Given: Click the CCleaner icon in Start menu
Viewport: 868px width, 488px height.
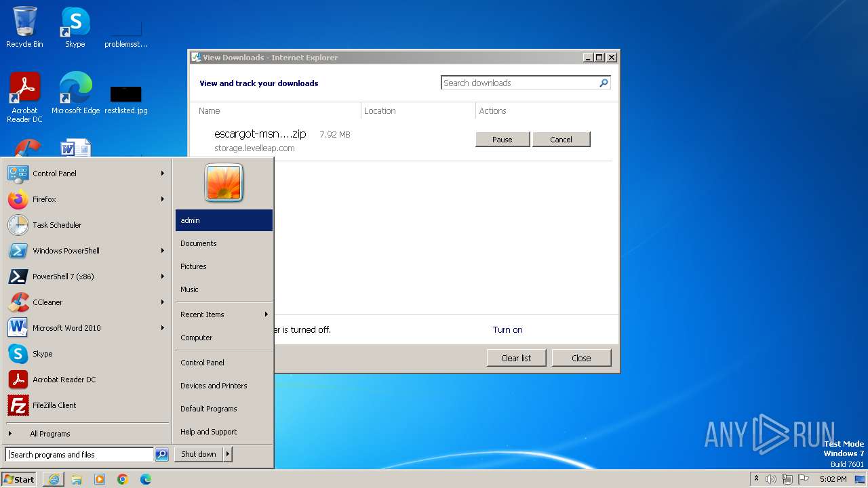Looking at the screenshot, I should 18,302.
